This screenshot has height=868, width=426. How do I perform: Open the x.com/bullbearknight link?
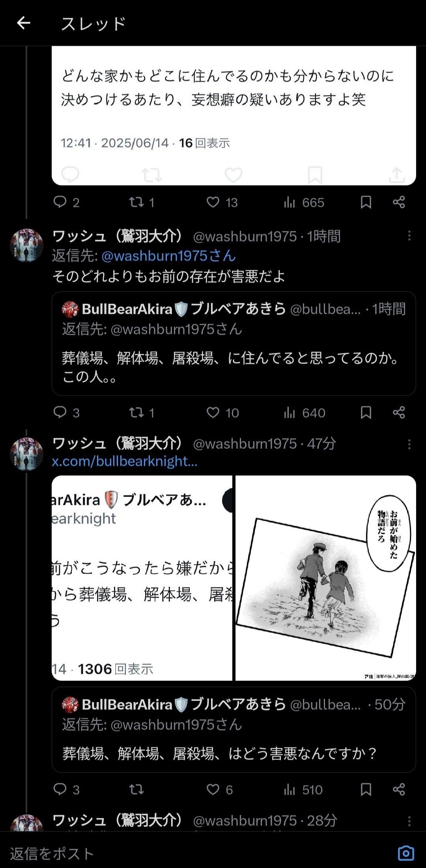pyautogui.click(x=125, y=461)
